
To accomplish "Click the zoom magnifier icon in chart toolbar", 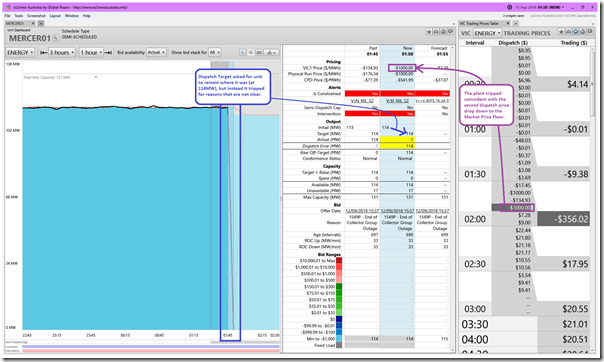I will pyautogui.click(x=242, y=52).
